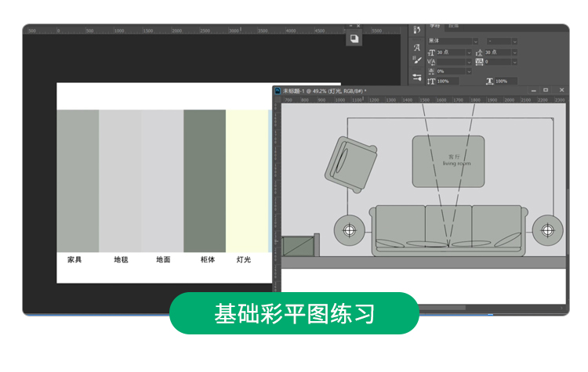Open the sliders adjustments panel icon
The height and width of the screenshot is (372, 588).
tap(417, 78)
